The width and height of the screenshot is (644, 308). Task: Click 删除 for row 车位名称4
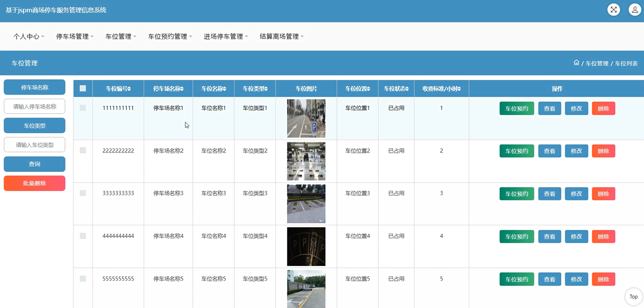tap(603, 236)
